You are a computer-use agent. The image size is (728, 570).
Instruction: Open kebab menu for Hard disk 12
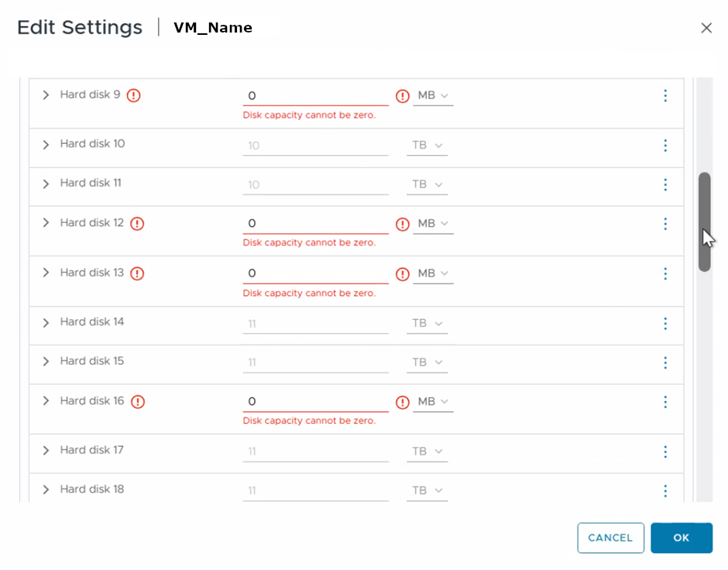pos(665,224)
